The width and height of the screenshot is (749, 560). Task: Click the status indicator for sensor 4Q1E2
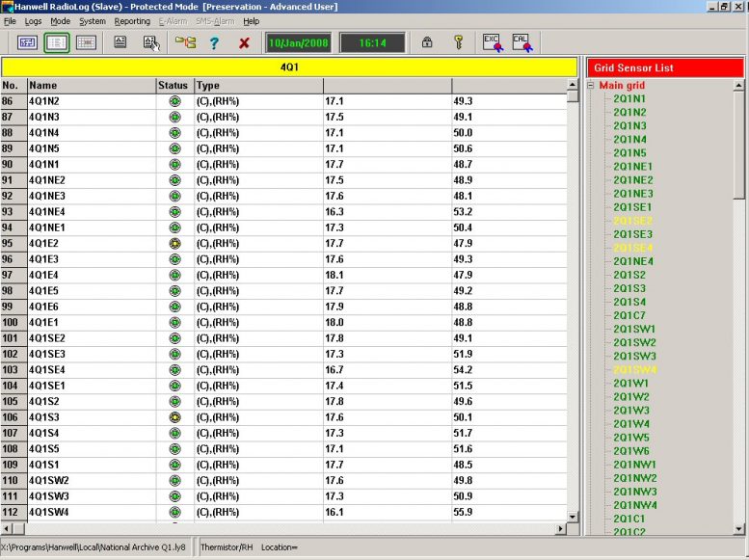(174, 244)
